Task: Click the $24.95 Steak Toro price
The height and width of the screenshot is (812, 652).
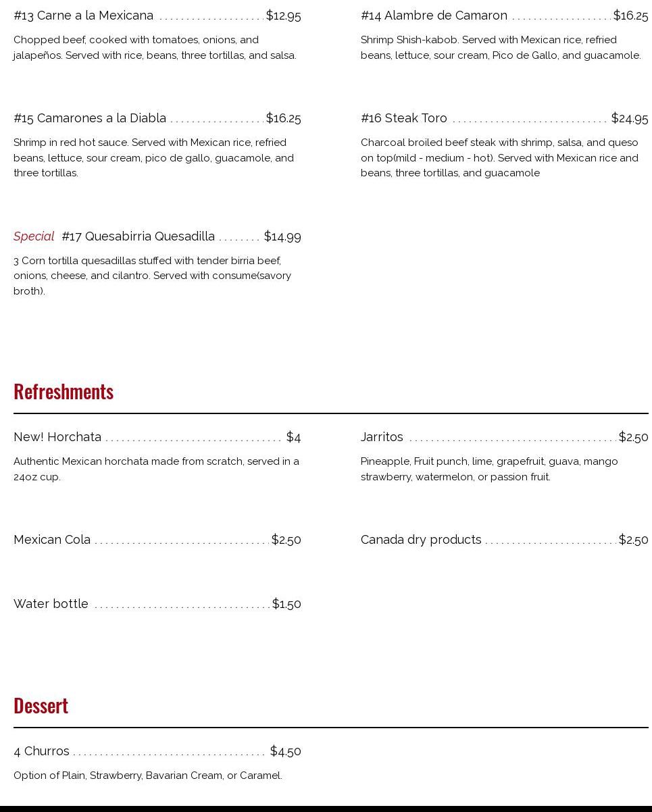Action: 629,119
